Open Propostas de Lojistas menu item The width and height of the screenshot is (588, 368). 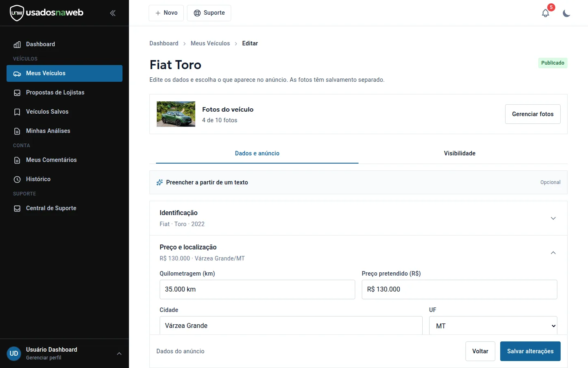coord(65,93)
